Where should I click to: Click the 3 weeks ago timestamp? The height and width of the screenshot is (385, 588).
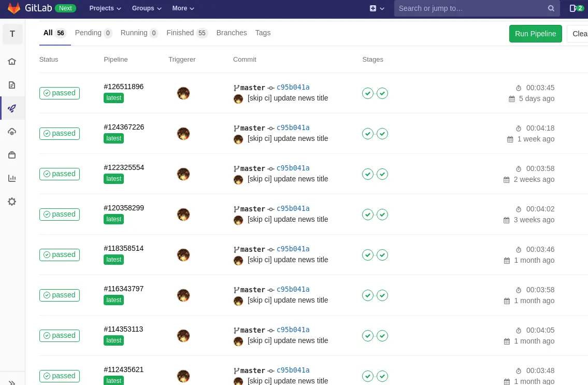coord(534,220)
